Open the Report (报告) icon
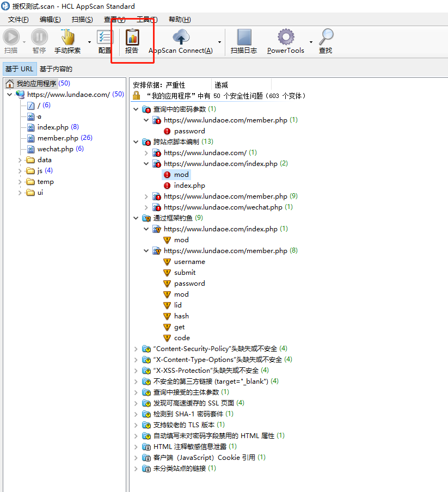This screenshot has height=492, width=448. pos(132,37)
